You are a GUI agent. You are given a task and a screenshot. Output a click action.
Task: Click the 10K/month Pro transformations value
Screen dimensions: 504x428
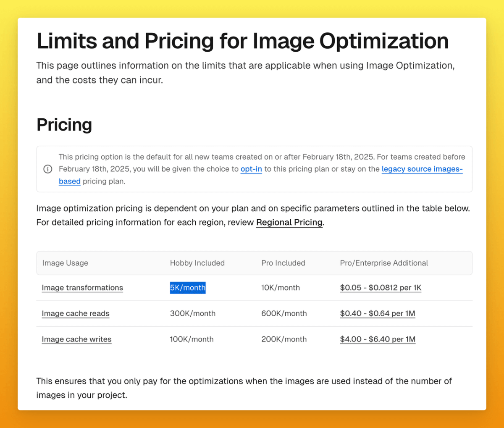tap(281, 288)
